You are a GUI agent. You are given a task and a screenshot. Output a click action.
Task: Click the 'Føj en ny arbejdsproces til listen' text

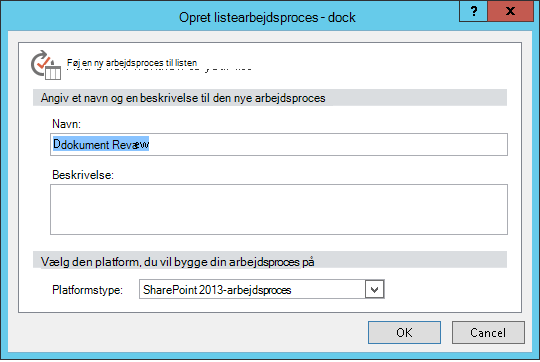(x=132, y=63)
